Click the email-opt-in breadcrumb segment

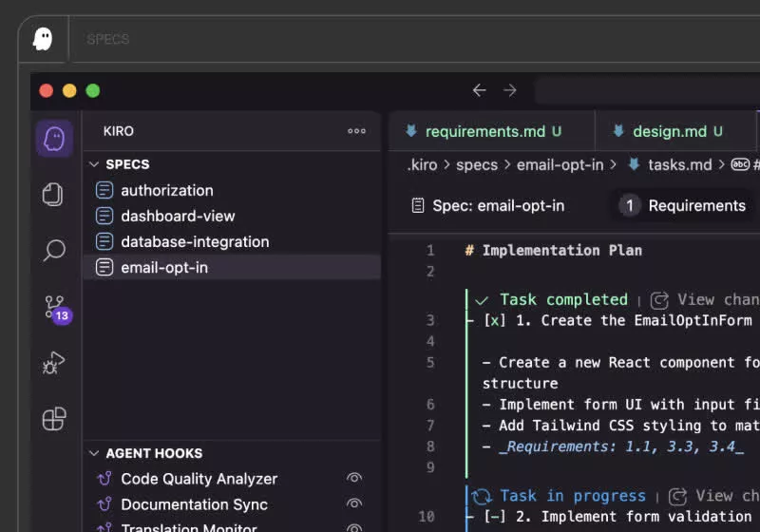[x=560, y=164]
